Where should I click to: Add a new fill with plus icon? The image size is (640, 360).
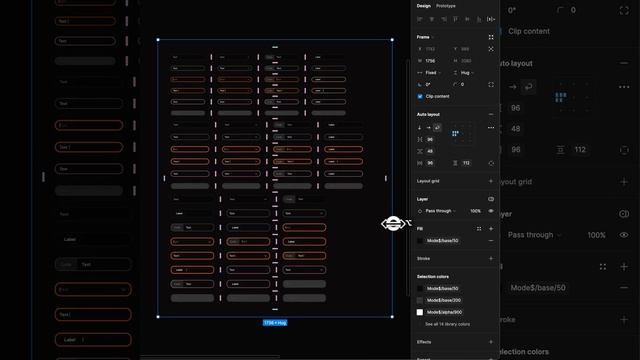point(491,229)
